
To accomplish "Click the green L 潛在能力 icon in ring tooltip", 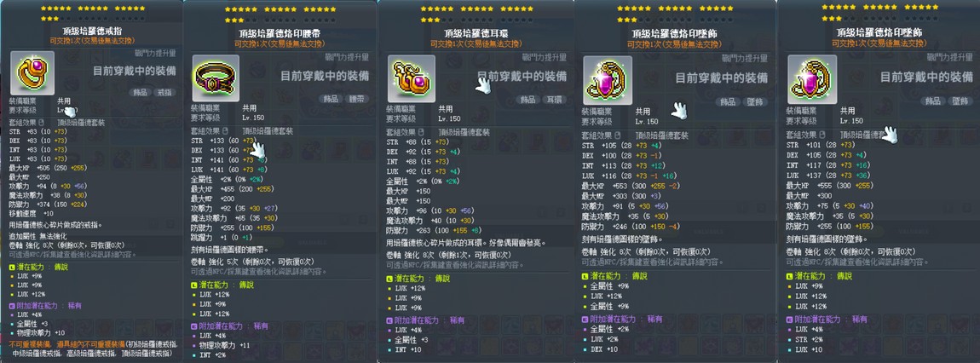I will (12, 267).
